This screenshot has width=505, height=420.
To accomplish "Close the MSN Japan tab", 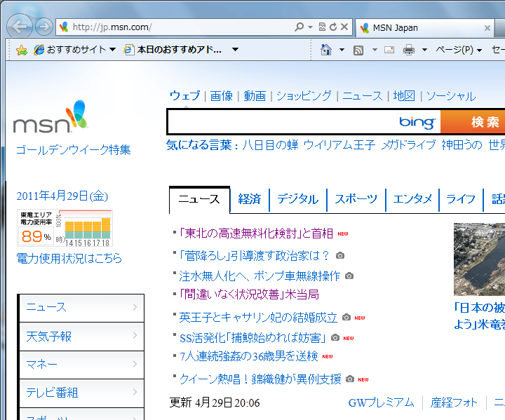I will [x=487, y=28].
